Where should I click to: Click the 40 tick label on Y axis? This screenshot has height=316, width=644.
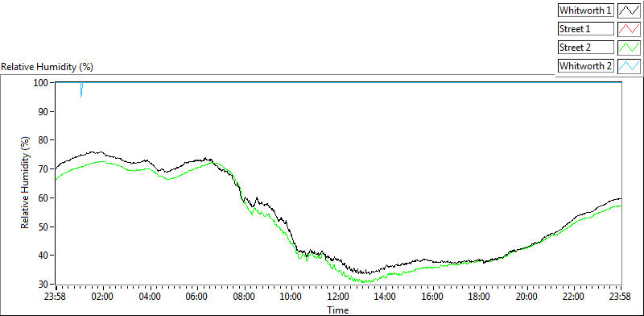(x=44, y=256)
